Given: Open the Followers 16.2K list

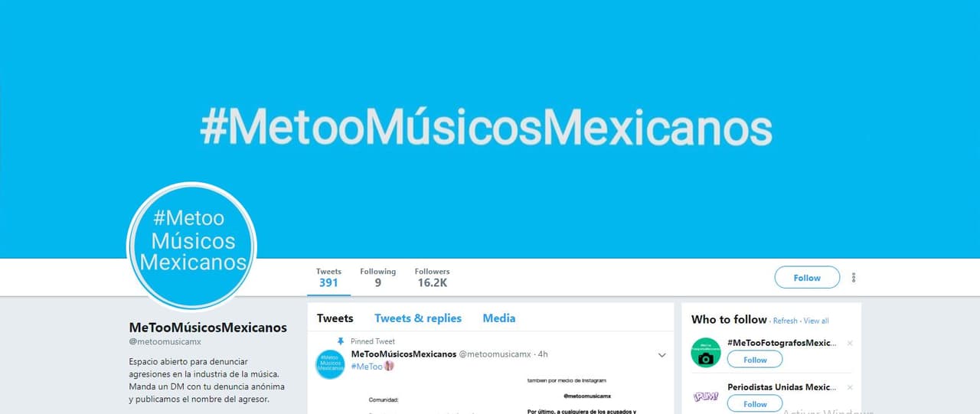Looking at the screenshot, I should click(433, 278).
